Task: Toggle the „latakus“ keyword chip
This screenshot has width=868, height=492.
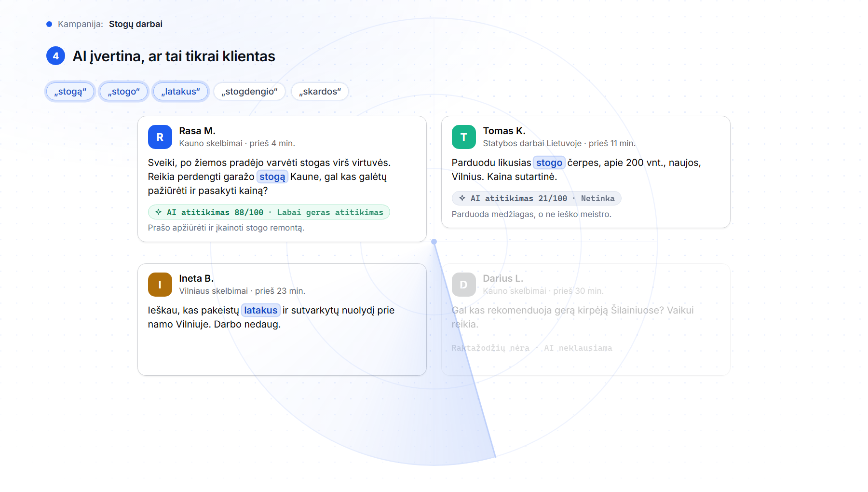Action: (181, 92)
